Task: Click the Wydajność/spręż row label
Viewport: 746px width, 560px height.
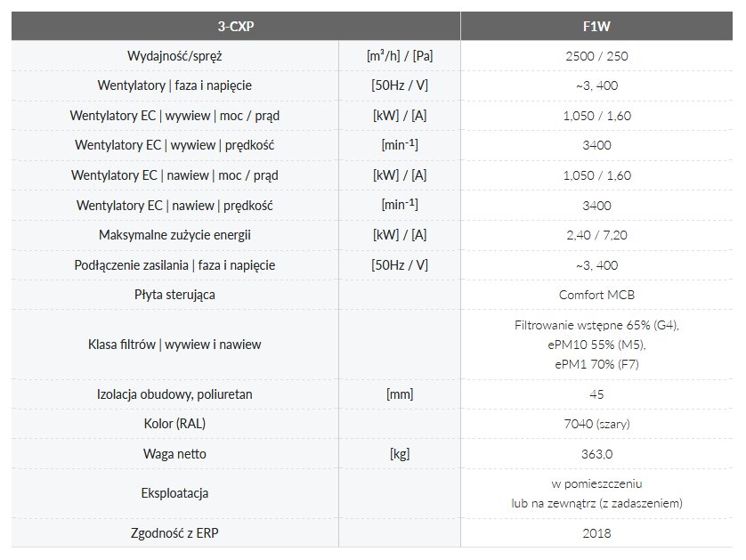Action: pos(174,56)
